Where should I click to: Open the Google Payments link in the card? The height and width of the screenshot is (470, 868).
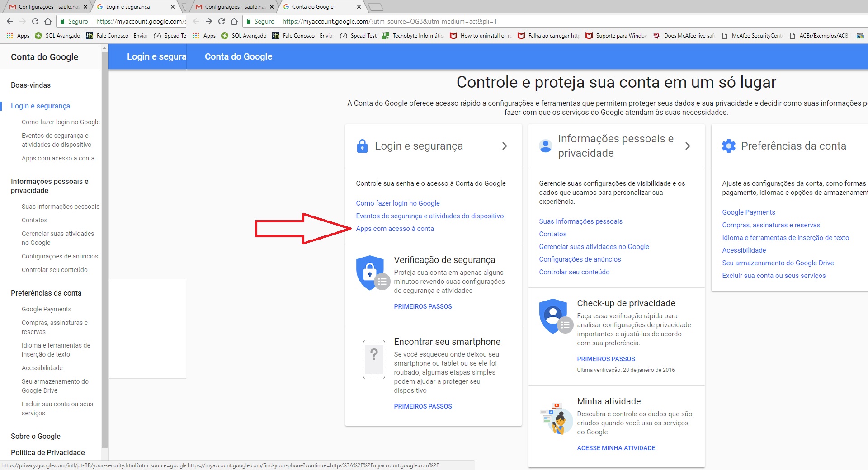tap(748, 212)
